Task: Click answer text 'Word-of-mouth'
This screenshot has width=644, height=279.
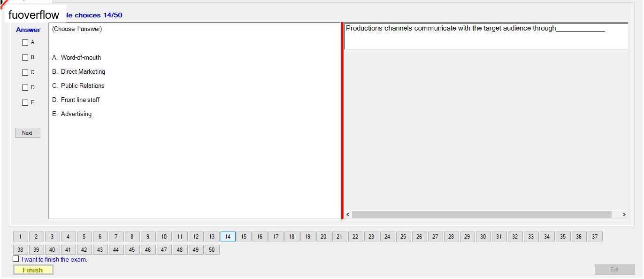Action: pos(81,58)
